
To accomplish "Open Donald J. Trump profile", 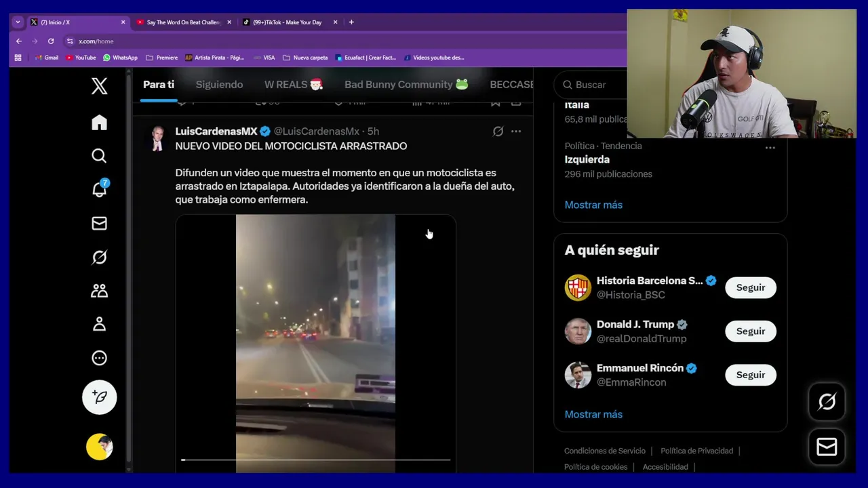I will click(635, 325).
